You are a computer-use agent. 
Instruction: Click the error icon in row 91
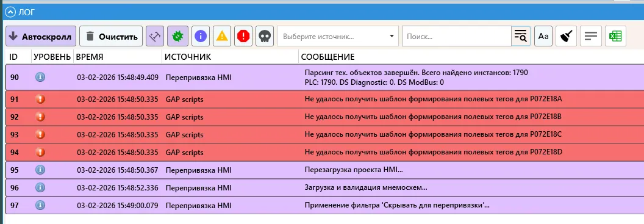coord(40,99)
